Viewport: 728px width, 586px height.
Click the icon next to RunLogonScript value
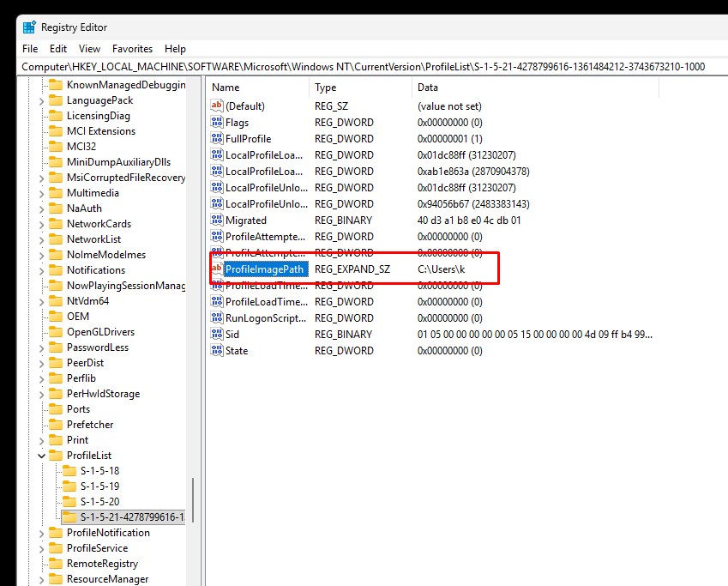pyautogui.click(x=217, y=318)
